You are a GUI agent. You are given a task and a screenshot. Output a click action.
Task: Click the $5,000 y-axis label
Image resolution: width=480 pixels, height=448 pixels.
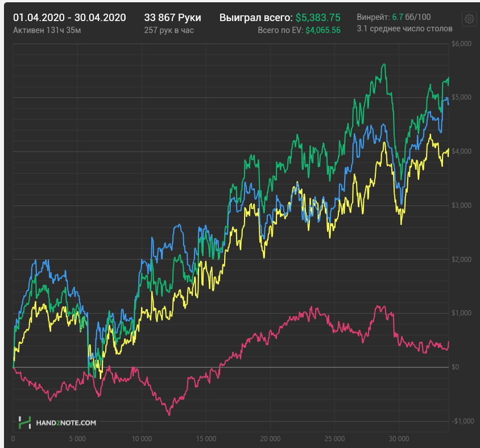pos(461,97)
